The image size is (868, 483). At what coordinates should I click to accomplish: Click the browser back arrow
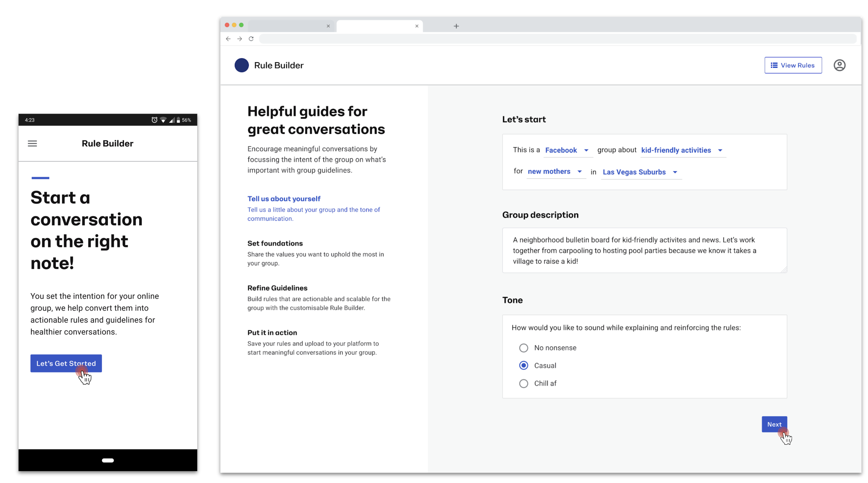[228, 39]
